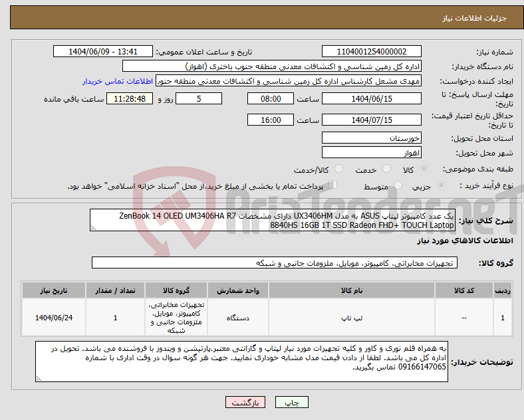
Task: Click the واحد شمارش column header
Action: tap(238, 290)
